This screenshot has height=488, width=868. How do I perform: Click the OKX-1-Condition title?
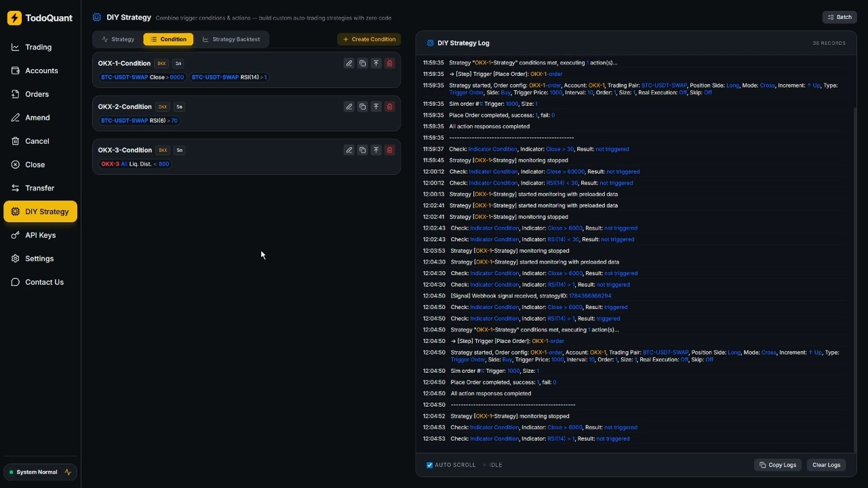(x=124, y=63)
